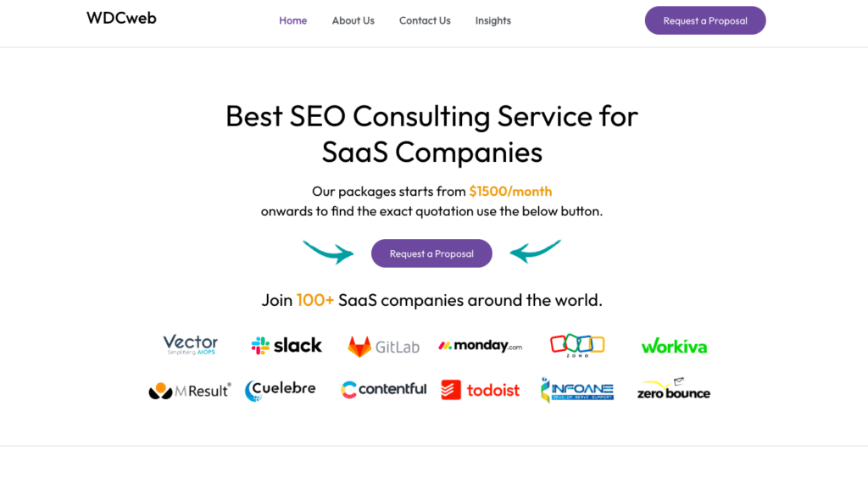Click the Vector AIOPS logo
The image size is (868, 495).
(190, 344)
